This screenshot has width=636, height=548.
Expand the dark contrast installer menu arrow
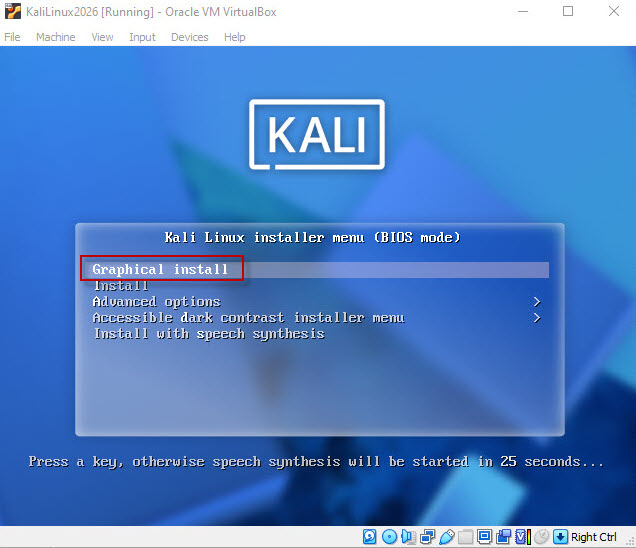point(537,318)
